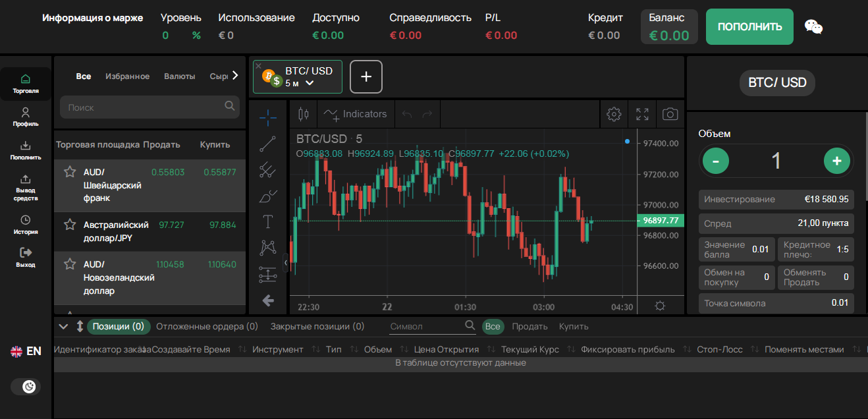Sort by Инструмент column
This screenshot has height=419, width=868.
(278, 349)
